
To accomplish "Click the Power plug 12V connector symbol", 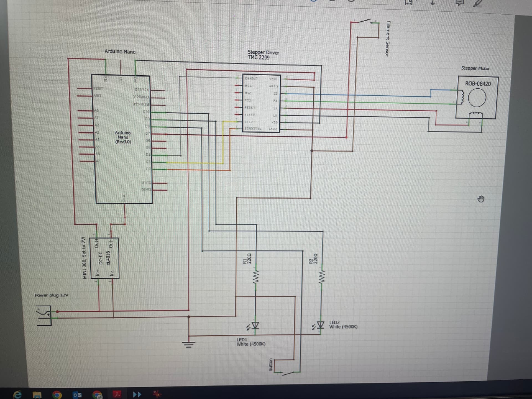I will pyautogui.click(x=44, y=315).
